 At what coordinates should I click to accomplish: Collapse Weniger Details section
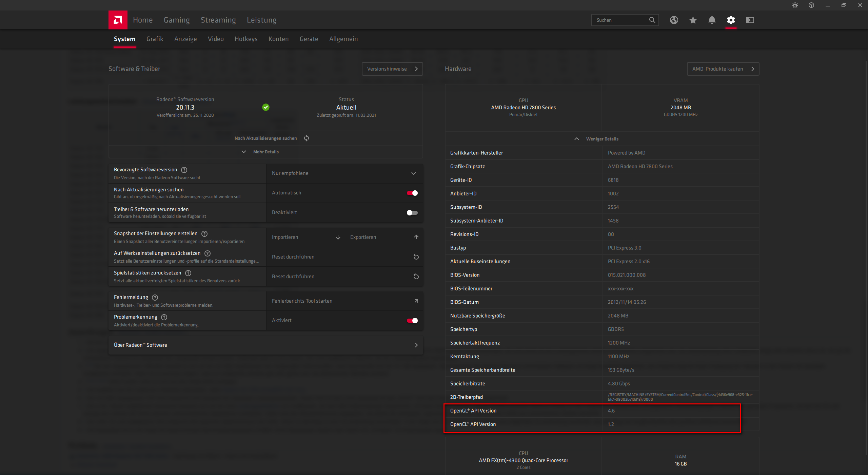tap(602, 139)
